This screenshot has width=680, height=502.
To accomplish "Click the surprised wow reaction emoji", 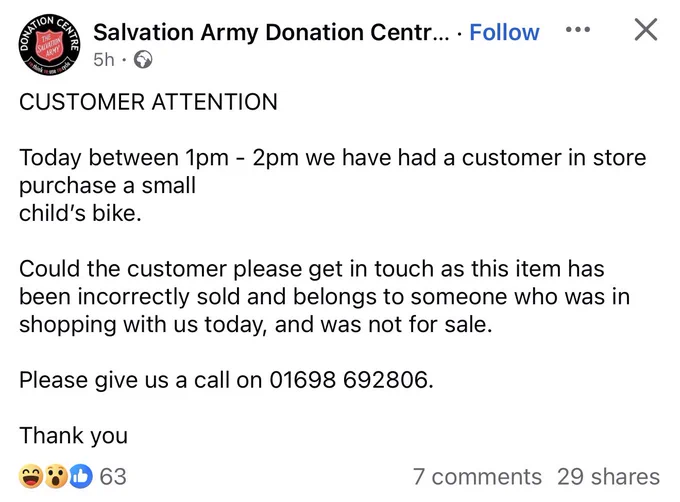I will pos(56,476).
